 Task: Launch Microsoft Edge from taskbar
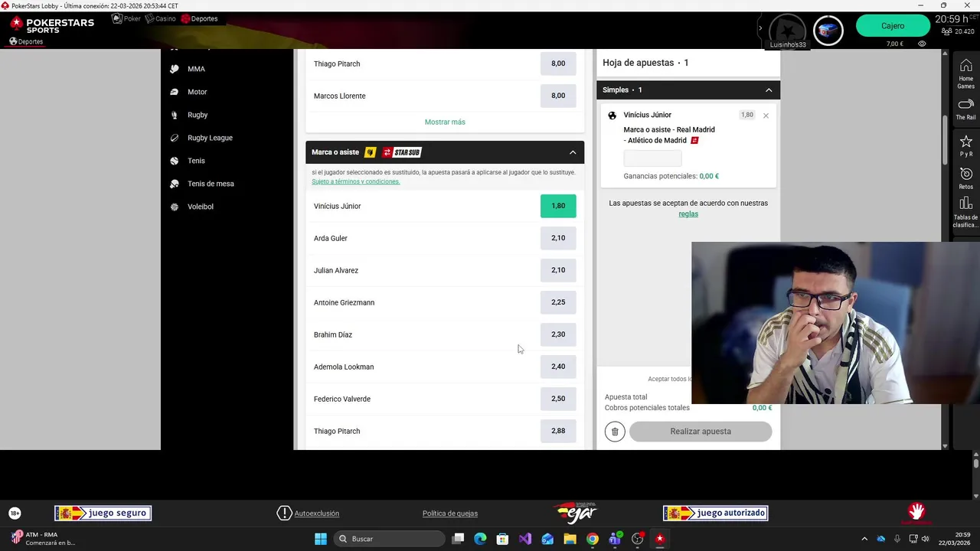coord(480,539)
